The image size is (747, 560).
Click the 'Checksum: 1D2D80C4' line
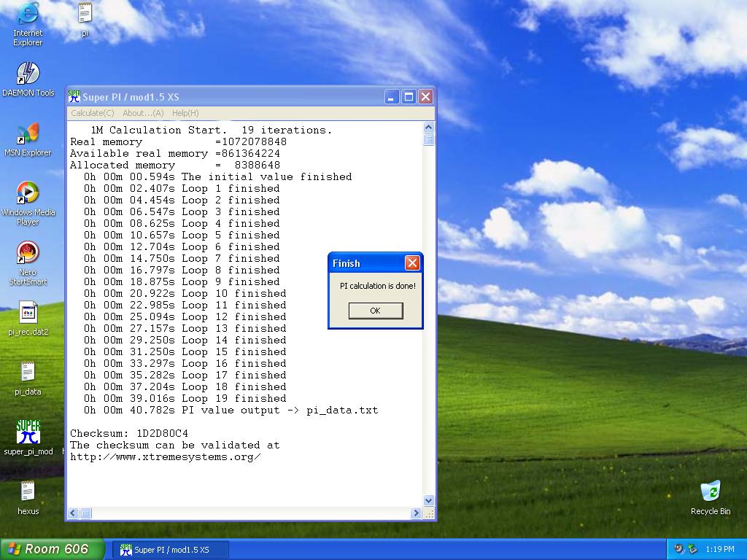[x=129, y=433]
